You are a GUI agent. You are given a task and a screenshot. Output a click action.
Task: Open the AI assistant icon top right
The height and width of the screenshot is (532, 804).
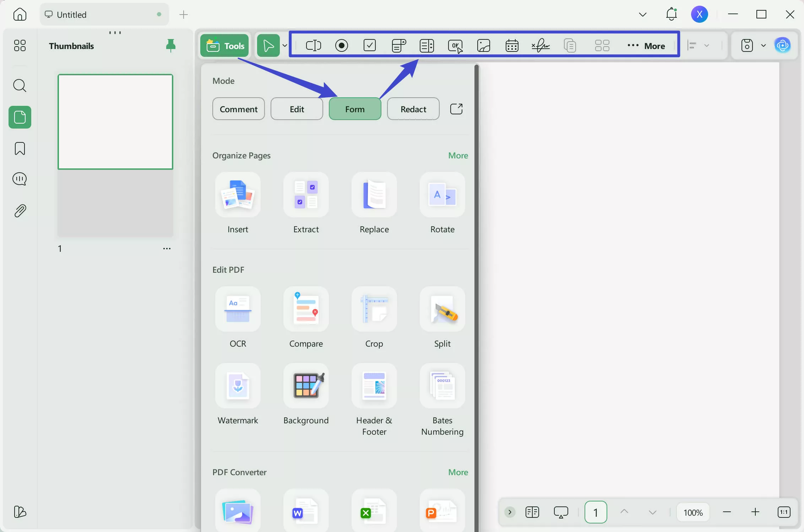click(x=783, y=45)
